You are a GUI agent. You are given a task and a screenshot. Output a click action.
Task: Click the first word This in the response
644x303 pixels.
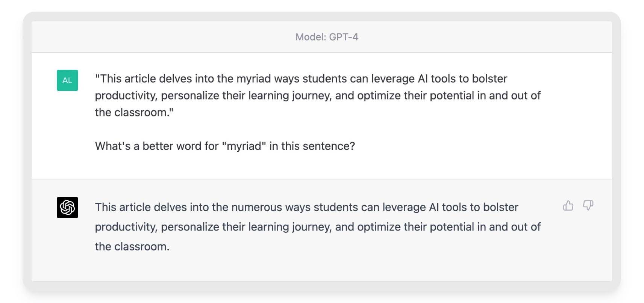click(106, 207)
